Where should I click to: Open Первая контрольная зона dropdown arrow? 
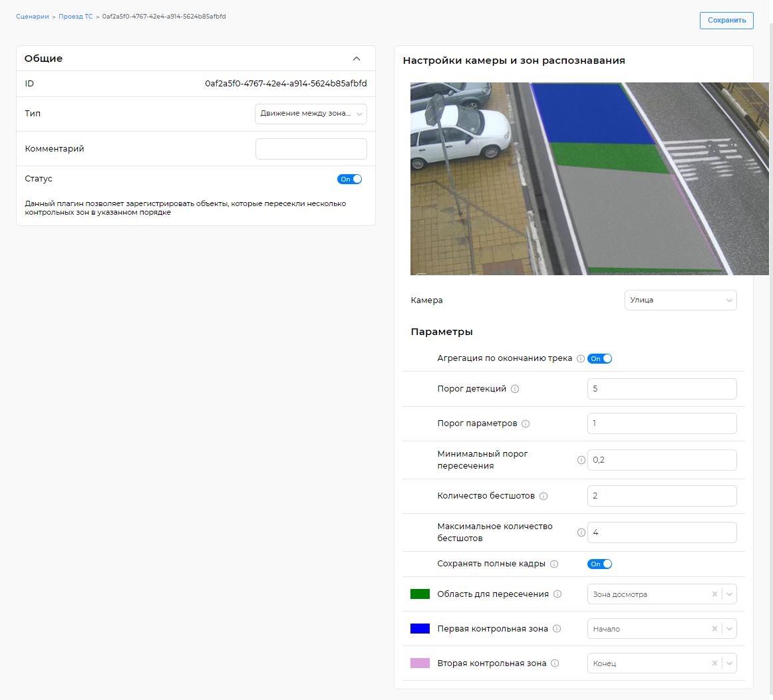729,629
